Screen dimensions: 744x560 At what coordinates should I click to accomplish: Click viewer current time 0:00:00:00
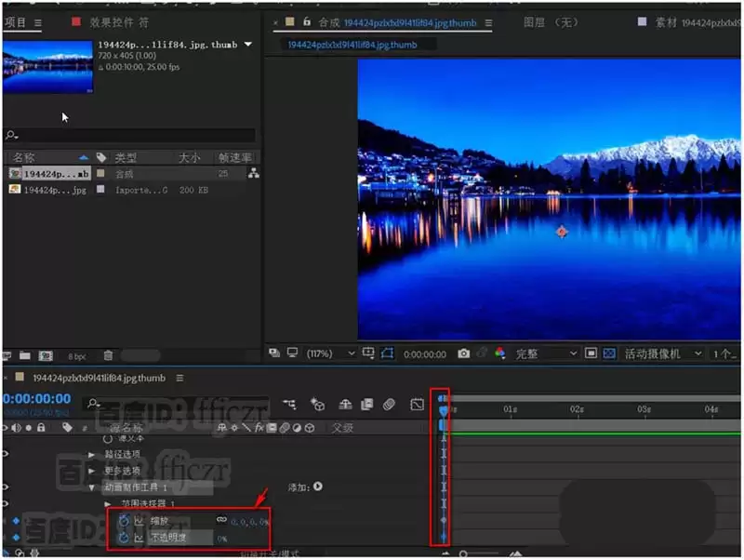click(425, 354)
